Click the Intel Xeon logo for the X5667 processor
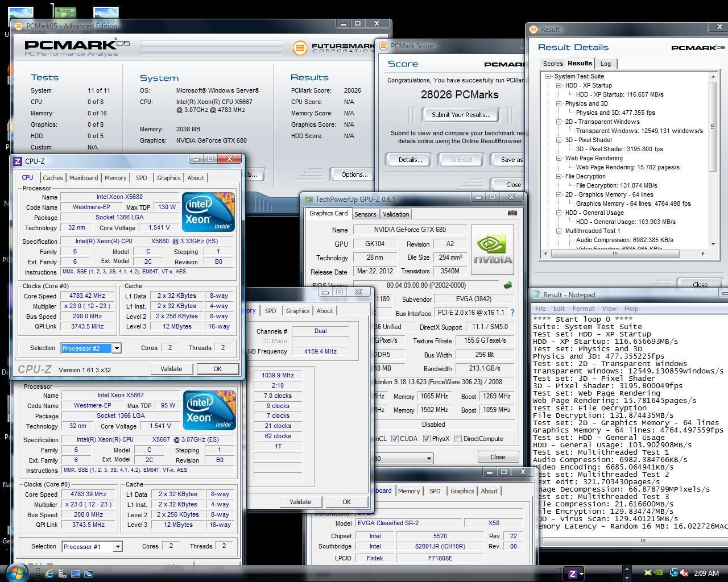Image resolution: width=728 pixels, height=582 pixels. tap(209, 410)
